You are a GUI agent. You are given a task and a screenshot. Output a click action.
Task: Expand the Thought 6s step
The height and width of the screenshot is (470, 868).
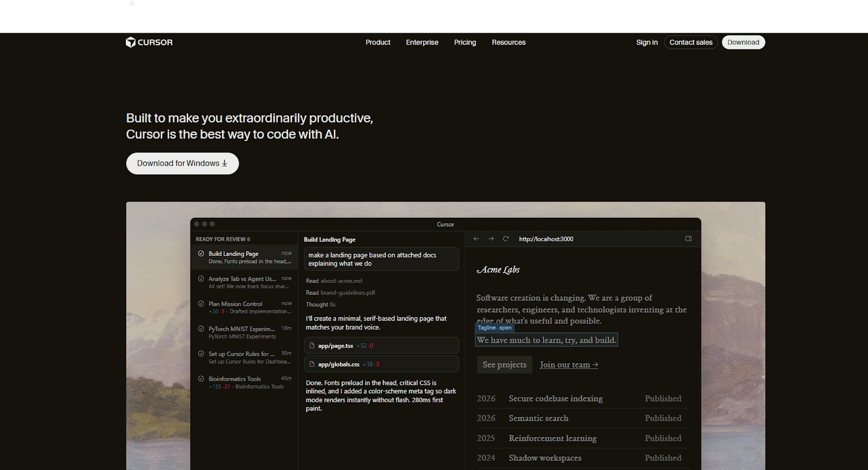coord(320,305)
